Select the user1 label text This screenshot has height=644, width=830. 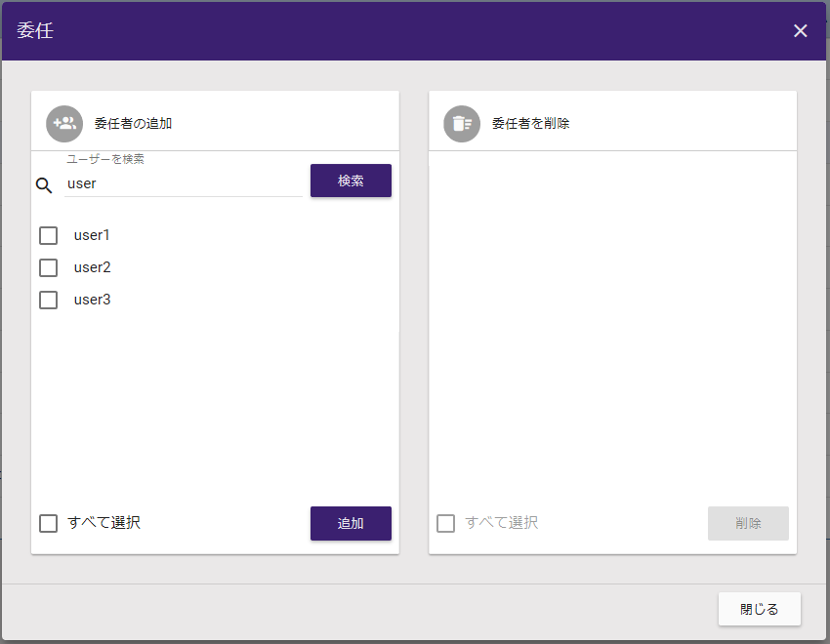(x=92, y=235)
